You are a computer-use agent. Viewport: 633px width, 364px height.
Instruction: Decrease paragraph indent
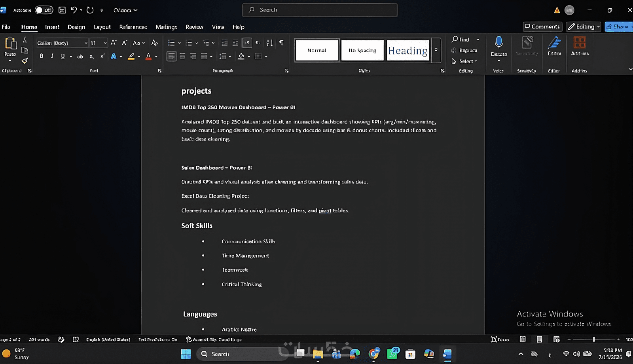224,43
